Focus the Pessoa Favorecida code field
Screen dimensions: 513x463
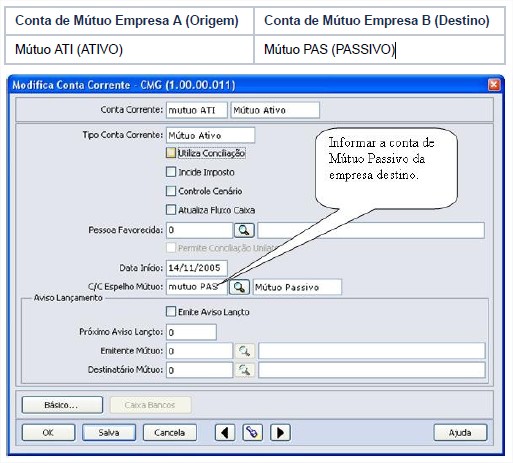click(199, 230)
